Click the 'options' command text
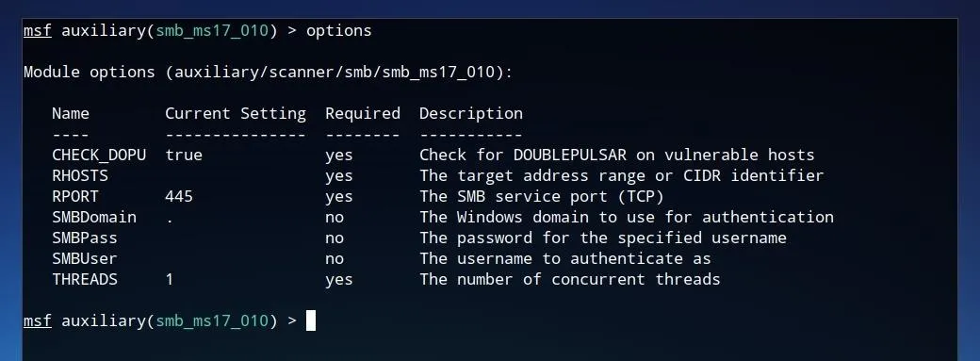This screenshot has width=980, height=361. point(338,31)
